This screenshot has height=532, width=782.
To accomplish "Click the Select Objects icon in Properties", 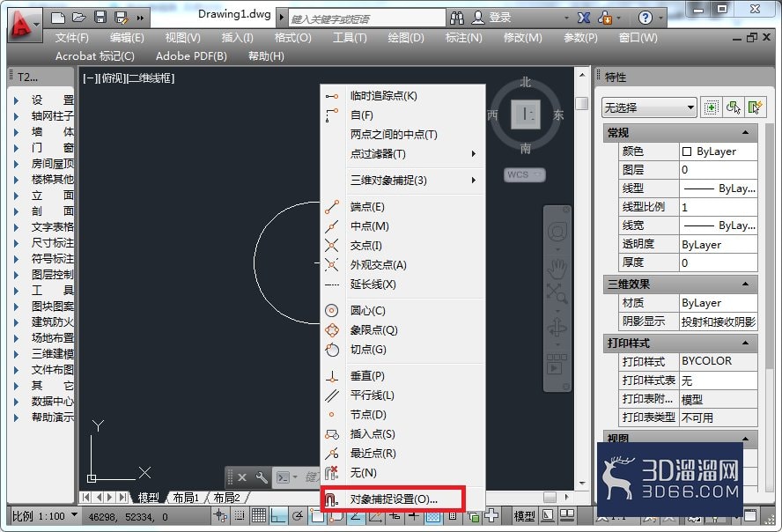I will [733, 107].
